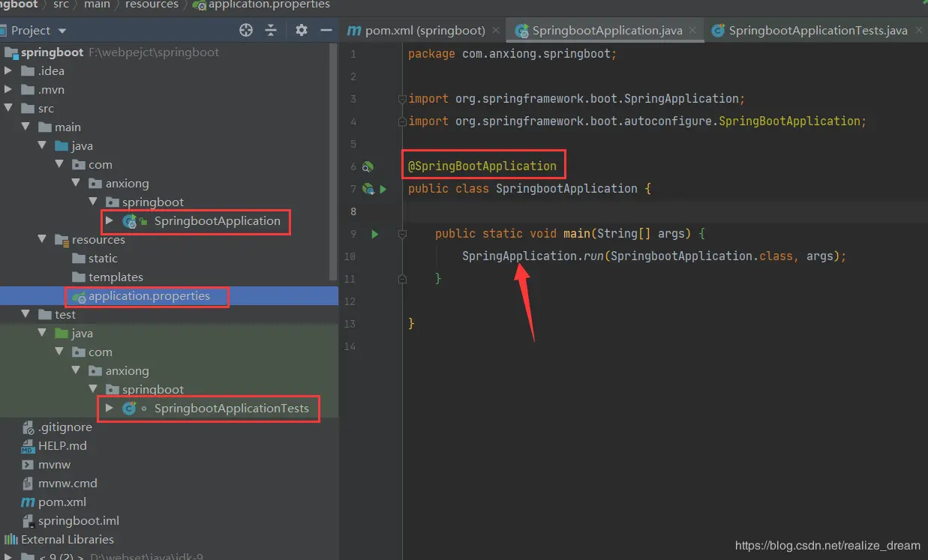Expand the .idea folder
This screenshot has width=928, height=560.
coord(9,71)
